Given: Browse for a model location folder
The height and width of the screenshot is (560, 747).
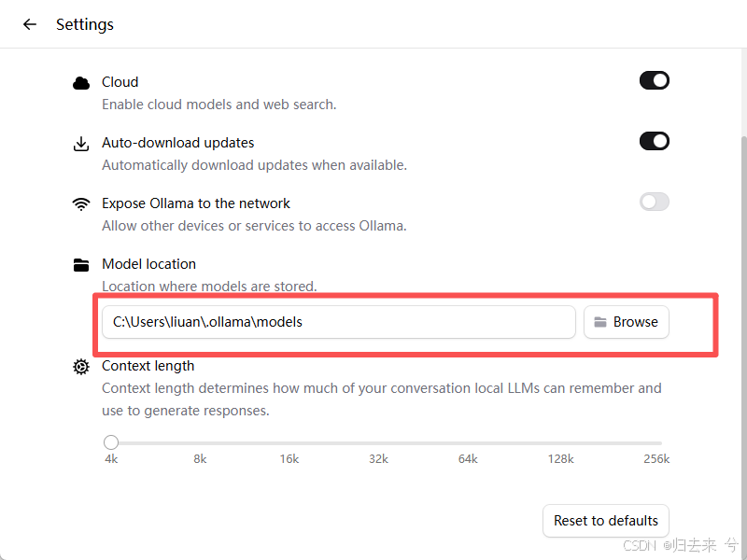Looking at the screenshot, I should 627,322.
